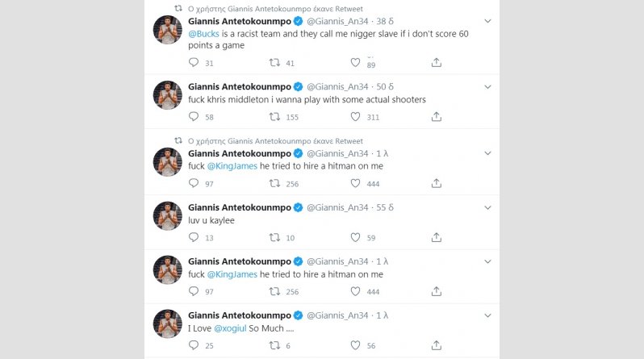This screenshot has width=644, height=359.
Task: Expand more options for khris middleton tweet
Action: pos(487,86)
